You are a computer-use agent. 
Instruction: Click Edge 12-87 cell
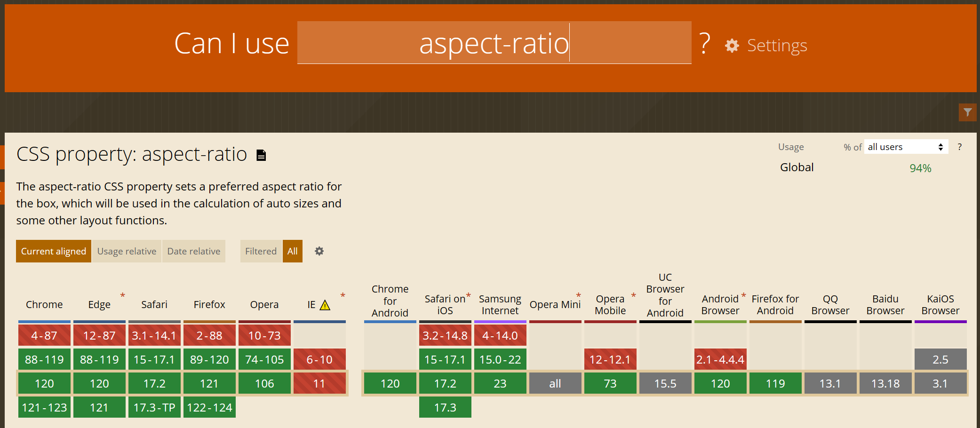pos(99,335)
